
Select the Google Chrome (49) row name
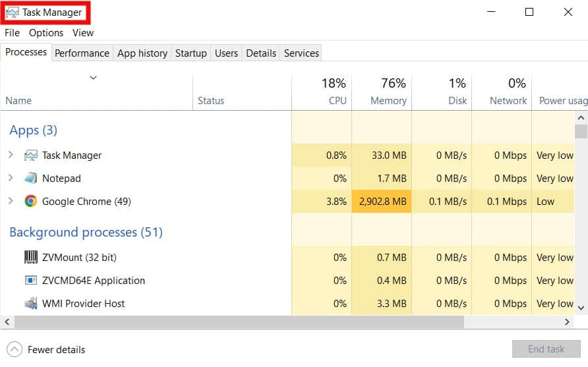(86, 202)
